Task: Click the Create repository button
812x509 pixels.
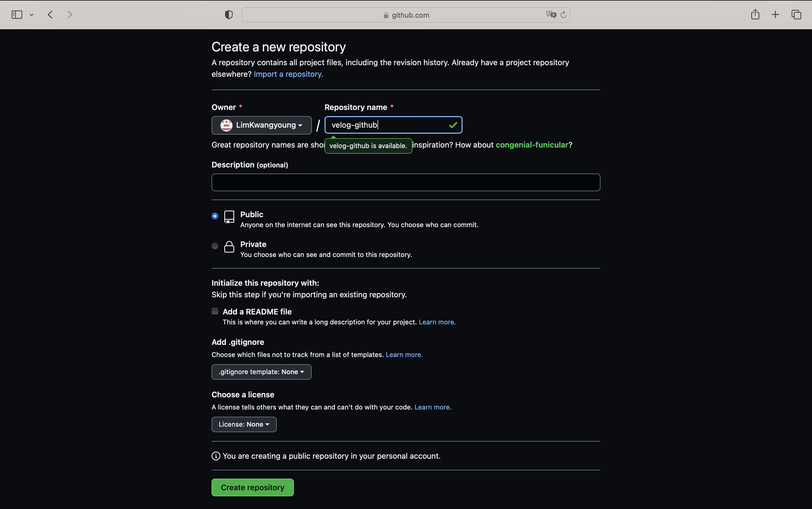Action: [x=252, y=487]
